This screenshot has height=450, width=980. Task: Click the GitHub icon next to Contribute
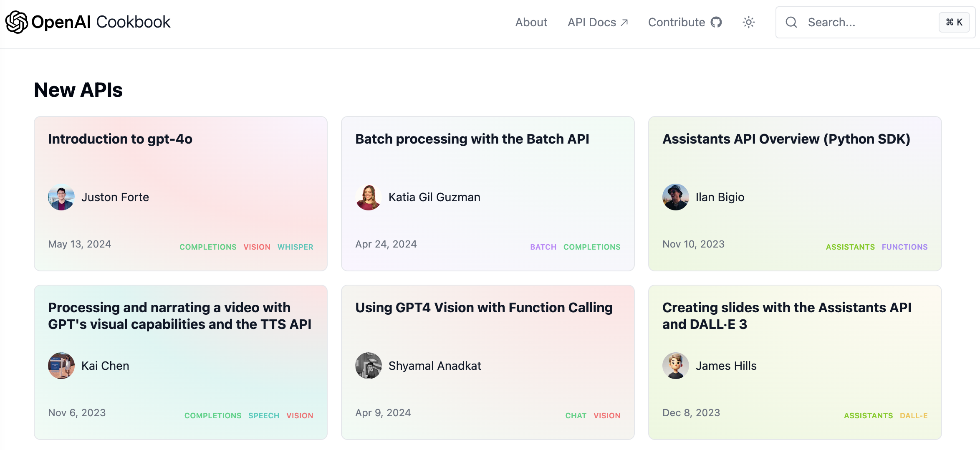click(716, 22)
